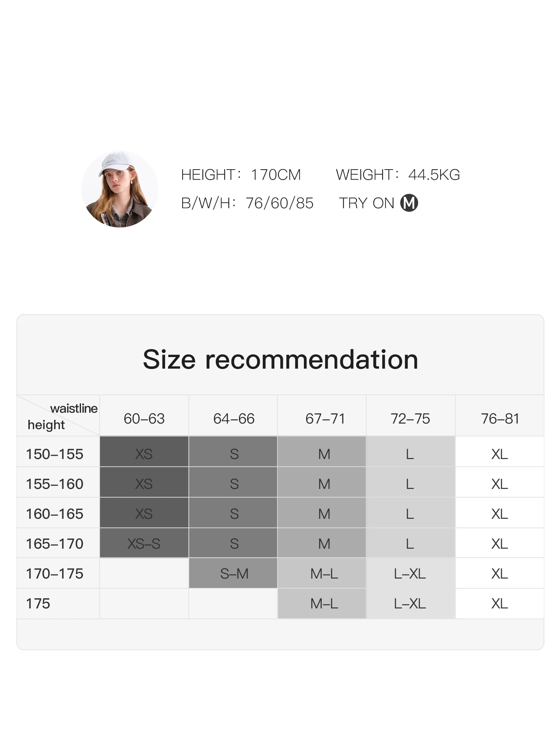Select the 175 height row label
The height and width of the screenshot is (747, 560).
38,604
